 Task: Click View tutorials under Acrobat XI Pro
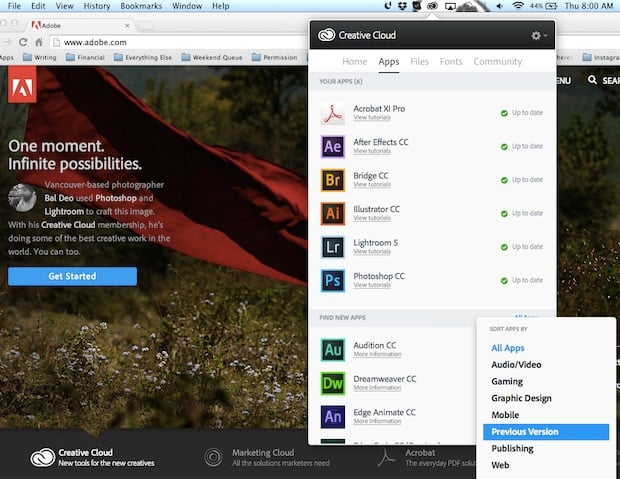[372, 117]
